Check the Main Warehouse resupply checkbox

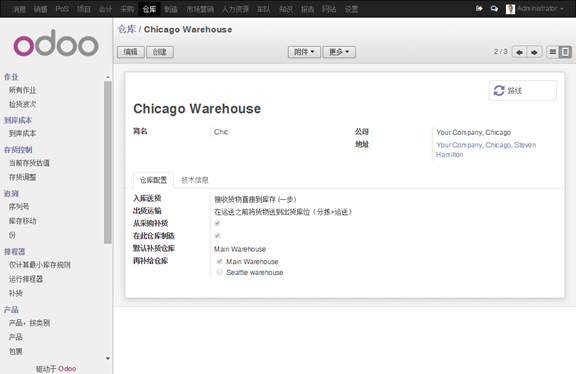coord(220,261)
